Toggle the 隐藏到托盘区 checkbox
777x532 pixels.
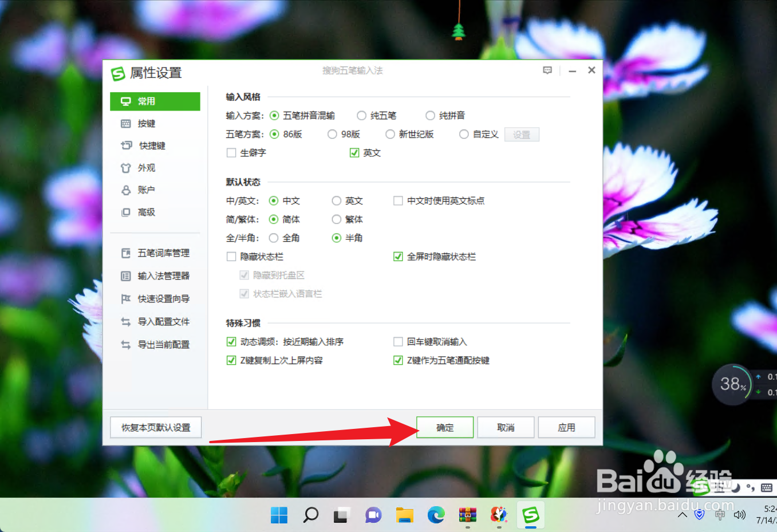[244, 275]
